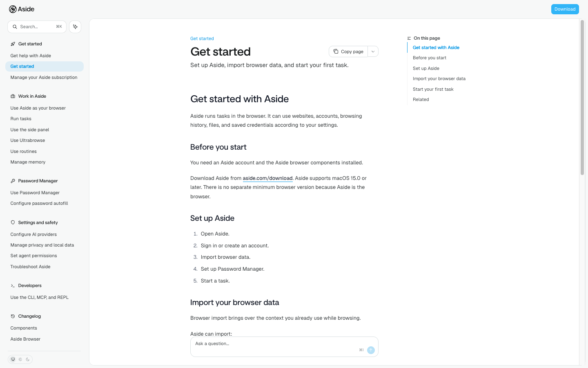
Task: Click the rocket icon beside Get started section
Action: click(13, 44)
